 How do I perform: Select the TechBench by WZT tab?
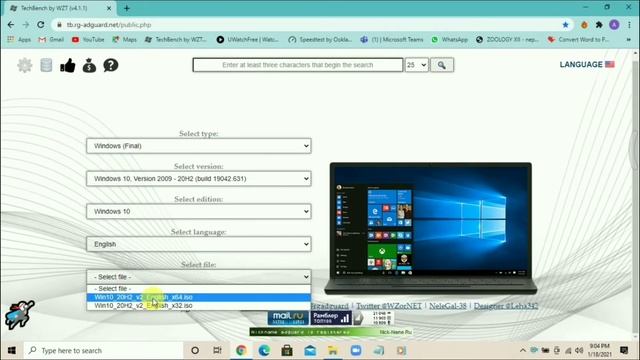click(60, 8)
